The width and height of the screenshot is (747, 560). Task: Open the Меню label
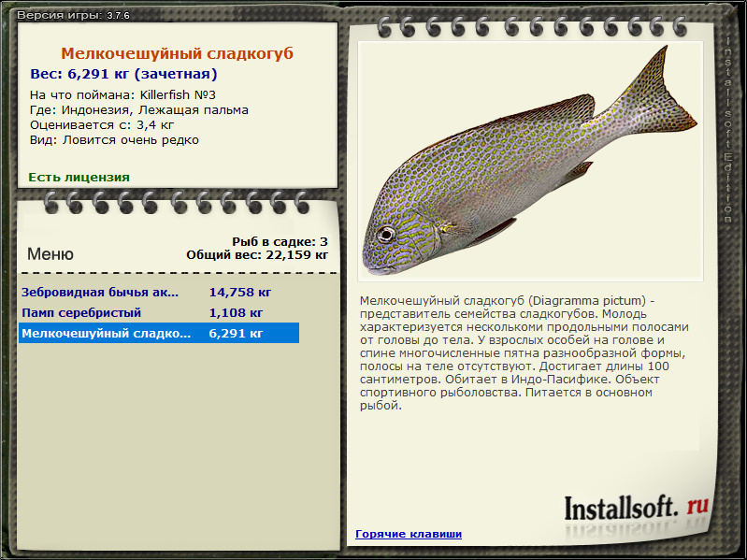[x=50, y=253]
